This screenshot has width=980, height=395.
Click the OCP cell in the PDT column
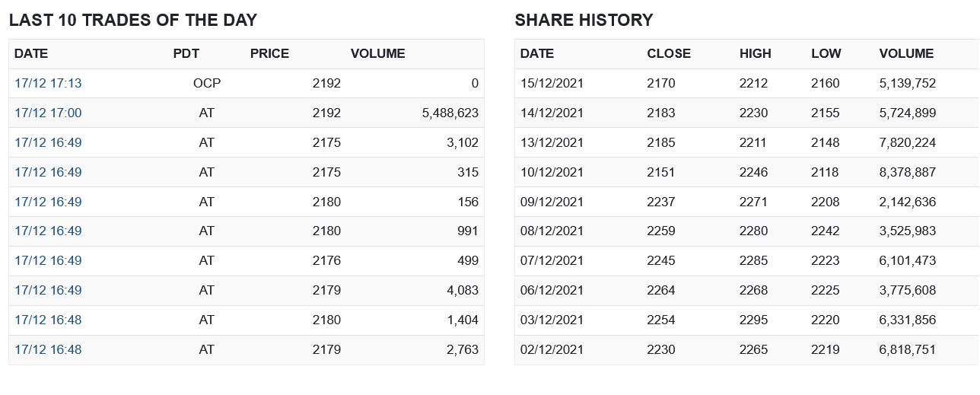206,84
